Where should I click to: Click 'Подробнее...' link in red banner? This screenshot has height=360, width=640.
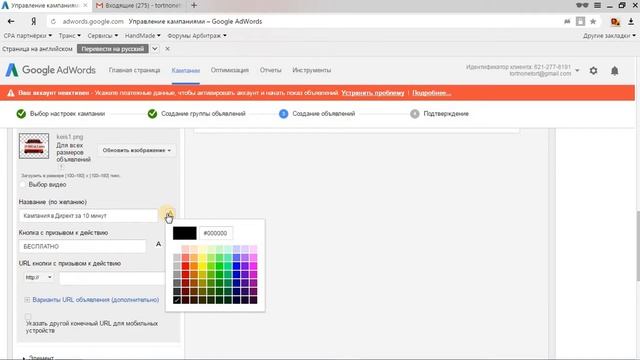(431, 93)
